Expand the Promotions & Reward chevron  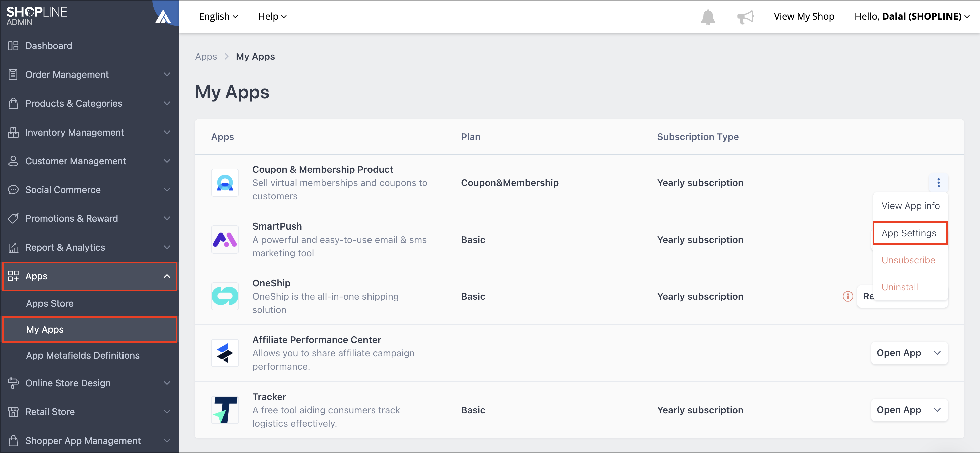(167, 218)
